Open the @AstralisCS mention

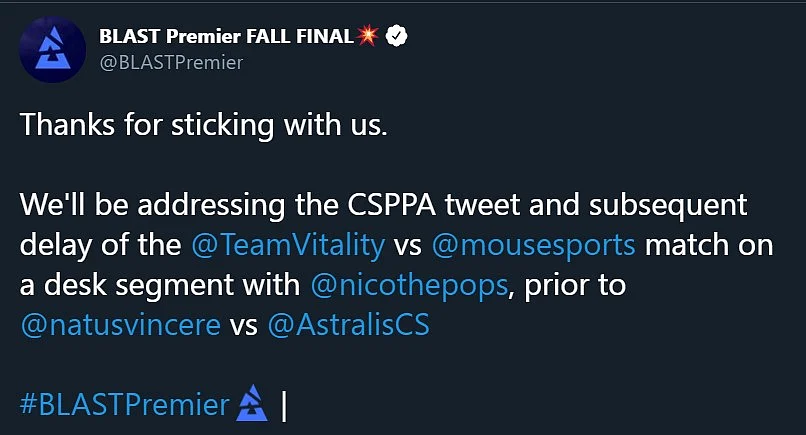[349, 325]
